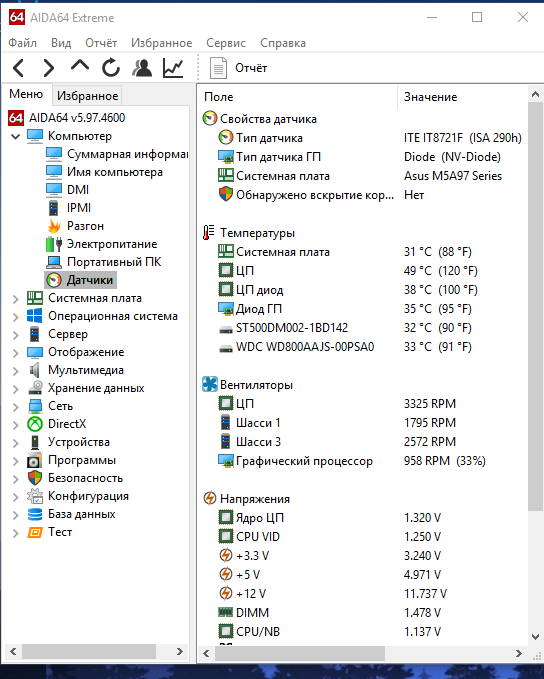The height and width of the screenshot is (679, 544).
Task: Click the Операционная система Windows logo icon
Action: click(x=35, y=316)
